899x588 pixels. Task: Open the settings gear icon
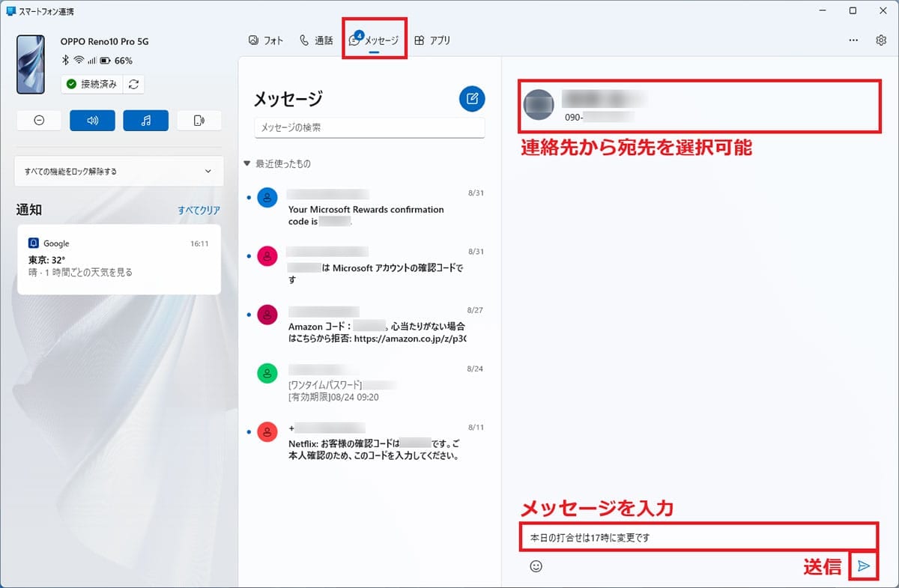coord(881,40)
